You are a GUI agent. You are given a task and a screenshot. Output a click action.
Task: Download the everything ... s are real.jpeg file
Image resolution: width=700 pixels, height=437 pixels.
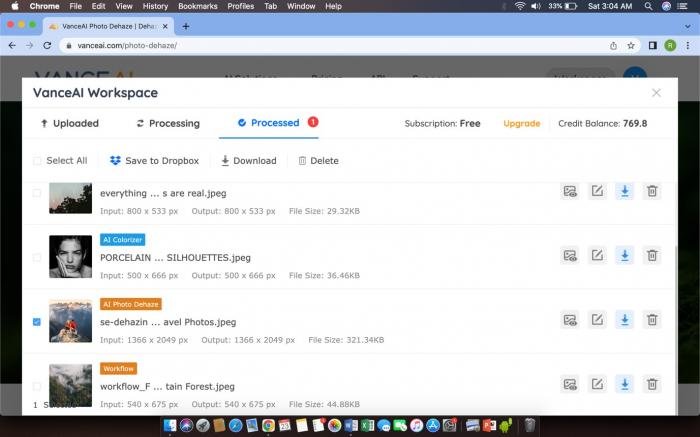[x=625, y=191]
